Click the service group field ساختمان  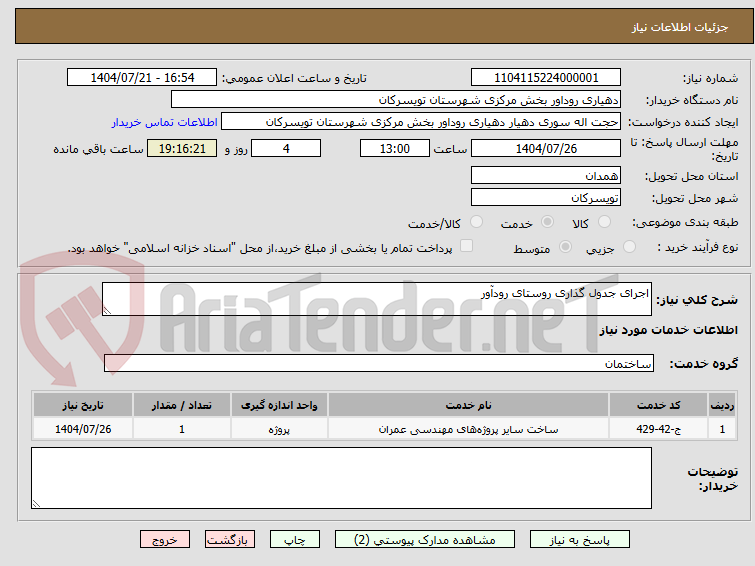click(x=379, y=363)
